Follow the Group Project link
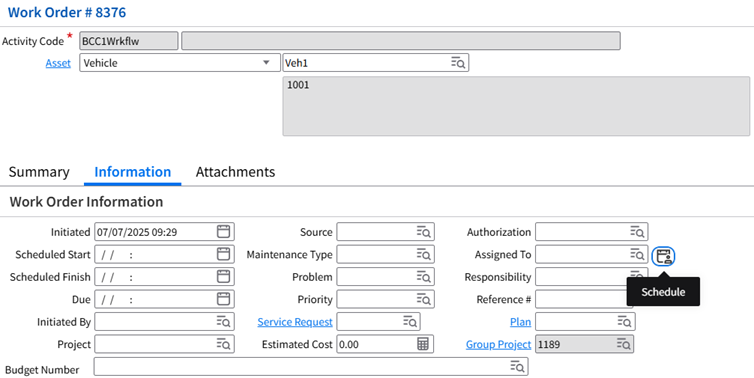 click(x=498, y=344)
